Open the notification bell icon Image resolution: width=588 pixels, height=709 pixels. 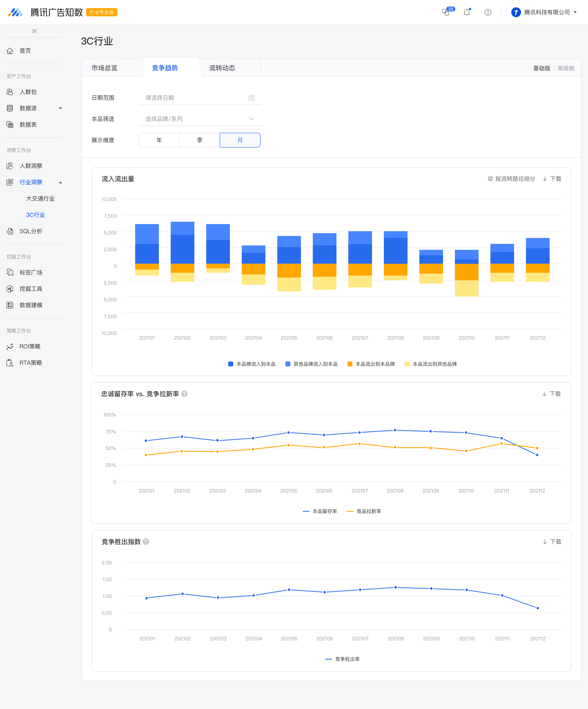pyautogui.click(x=467, y=12)
